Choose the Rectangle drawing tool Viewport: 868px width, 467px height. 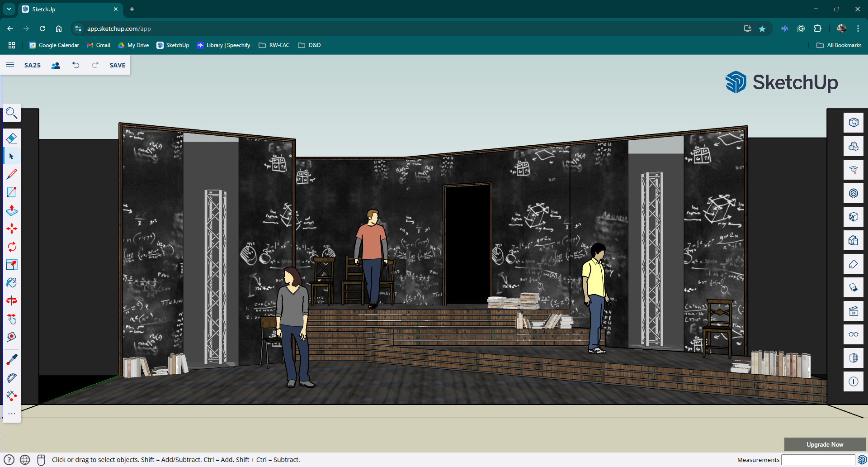12,192
